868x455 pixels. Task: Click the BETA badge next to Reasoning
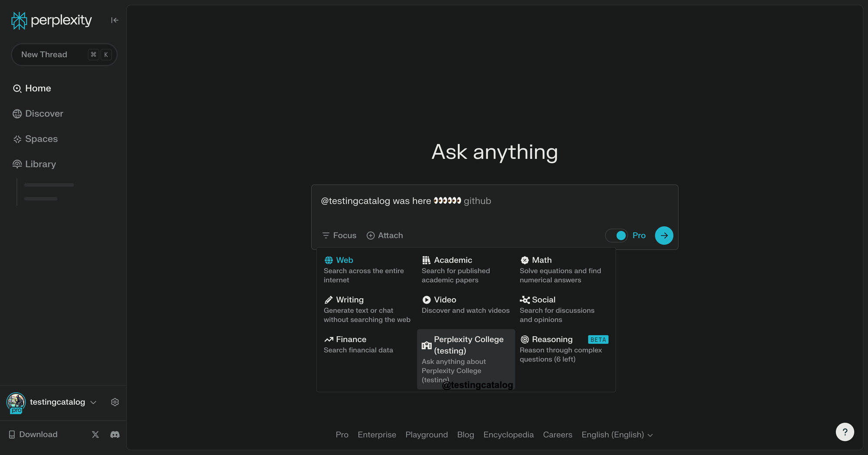(598, 340)
